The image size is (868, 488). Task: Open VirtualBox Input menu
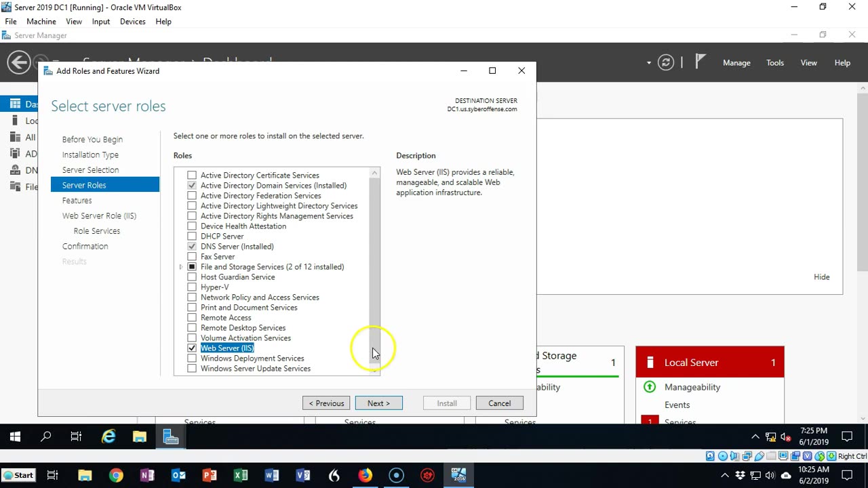[x=101, y=22]
